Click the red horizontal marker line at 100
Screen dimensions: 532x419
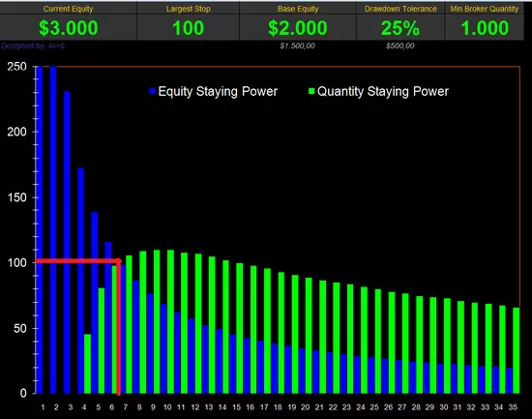(x=78, y=260)
